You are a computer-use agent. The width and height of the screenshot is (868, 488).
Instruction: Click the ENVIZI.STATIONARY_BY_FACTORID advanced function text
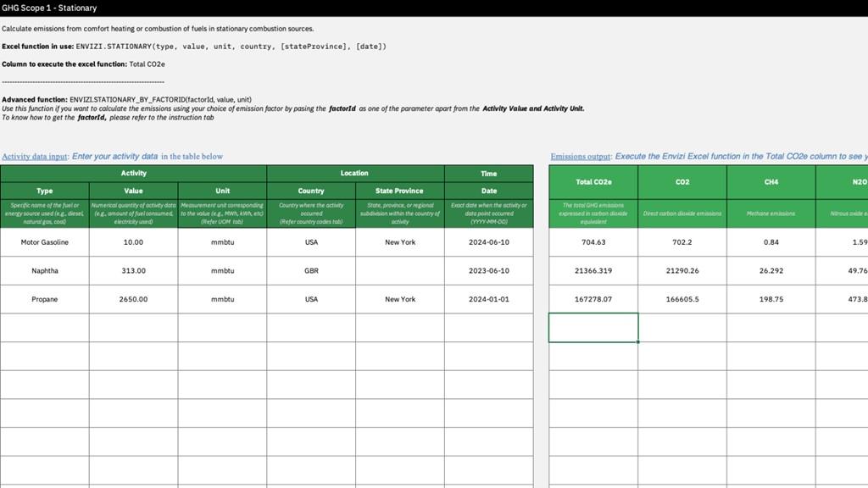tap(160, 100)
